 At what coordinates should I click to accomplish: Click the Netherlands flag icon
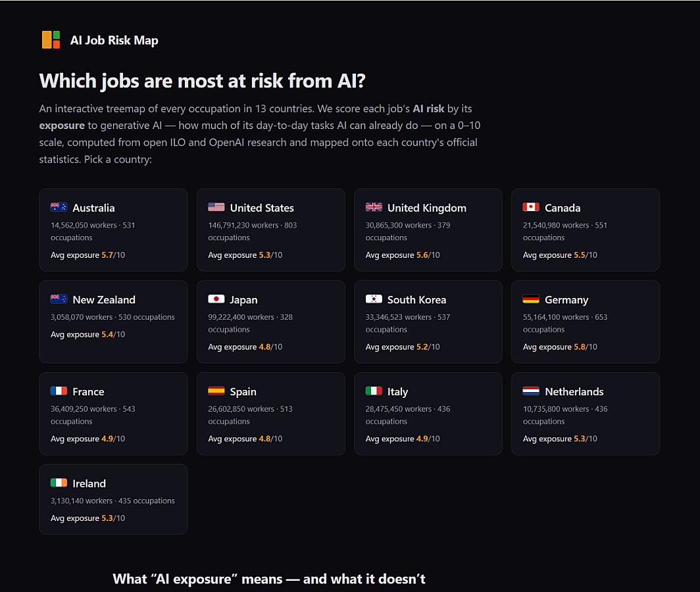(x=531, y=391)
